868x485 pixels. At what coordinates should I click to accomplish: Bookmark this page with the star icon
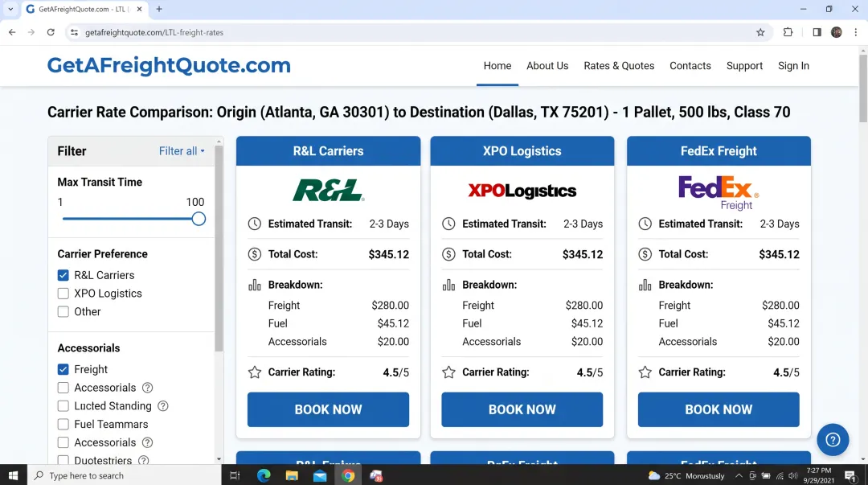(760, 32)
